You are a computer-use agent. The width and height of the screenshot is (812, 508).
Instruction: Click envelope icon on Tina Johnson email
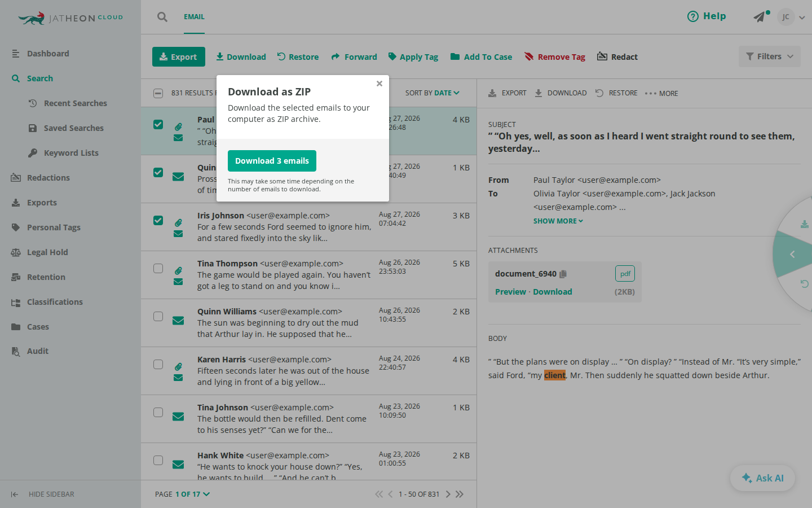[x=178, y=417]
